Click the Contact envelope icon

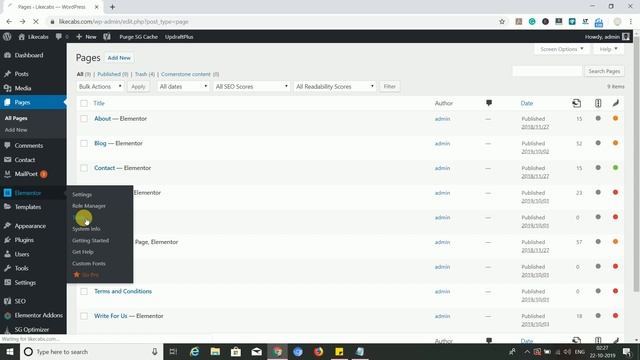tap(7, 160)
